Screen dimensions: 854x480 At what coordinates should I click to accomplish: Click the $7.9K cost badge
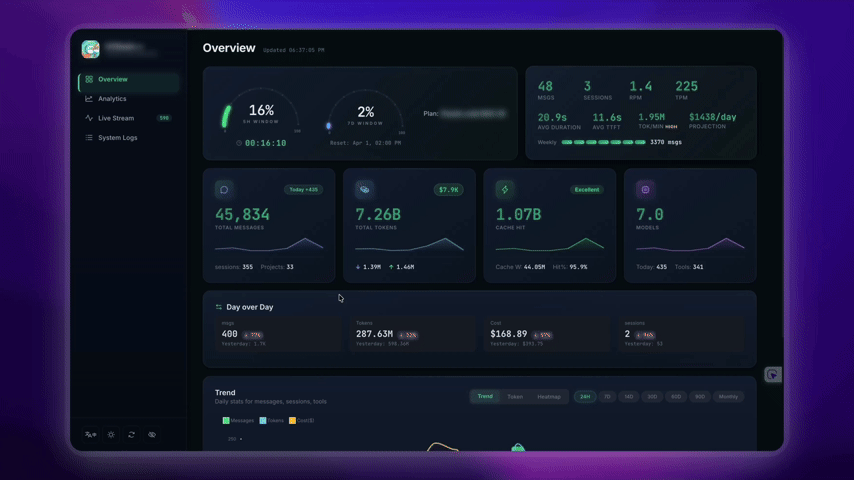pyautogui.click(x=448, y=190)
